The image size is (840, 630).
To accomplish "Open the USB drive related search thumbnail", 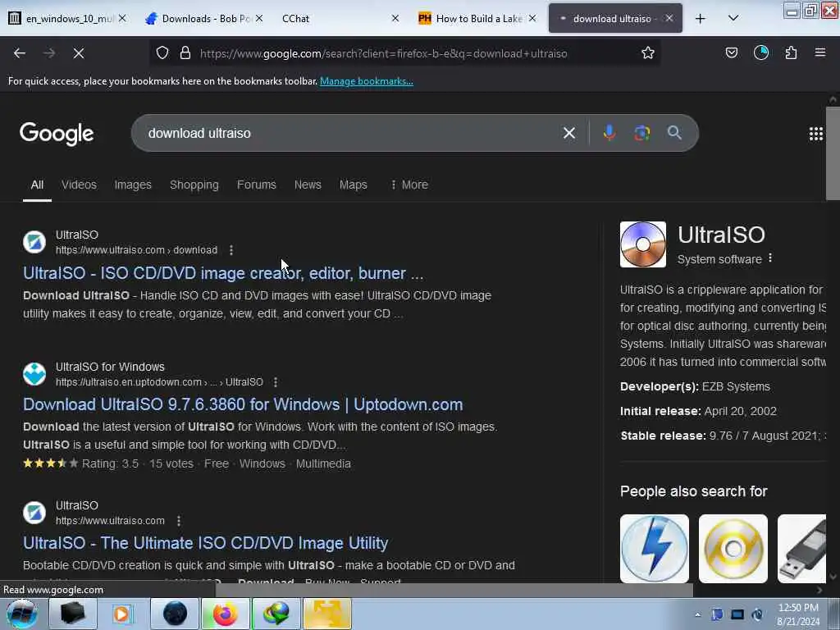I will tap(802, 549).
